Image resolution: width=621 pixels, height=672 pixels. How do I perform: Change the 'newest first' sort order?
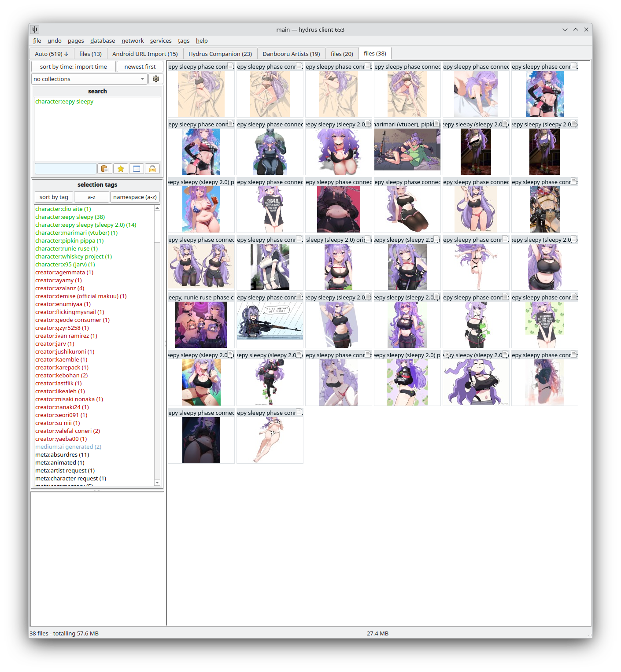point(140,66)
